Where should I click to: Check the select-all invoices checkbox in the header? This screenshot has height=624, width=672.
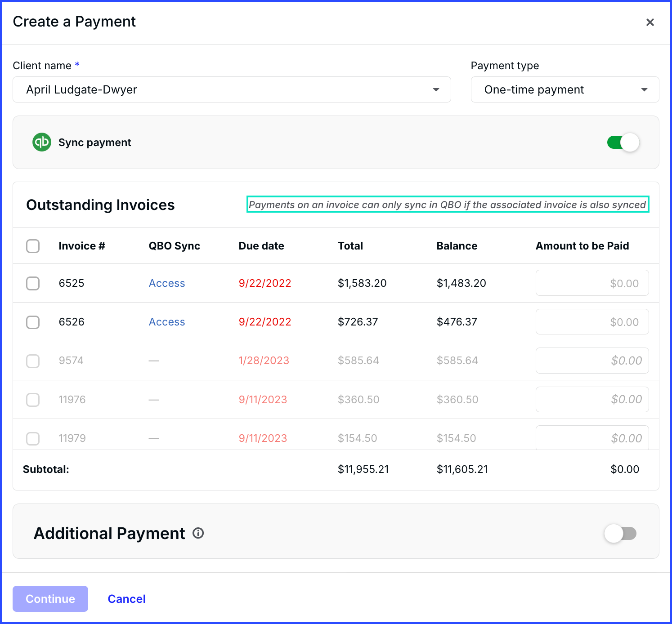[33, 246]
